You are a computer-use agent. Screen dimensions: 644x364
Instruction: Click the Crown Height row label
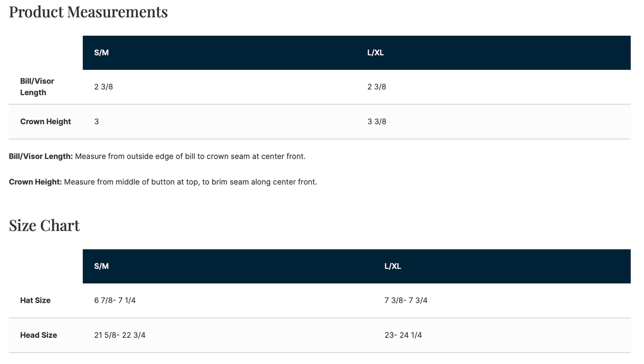point(45,122)
